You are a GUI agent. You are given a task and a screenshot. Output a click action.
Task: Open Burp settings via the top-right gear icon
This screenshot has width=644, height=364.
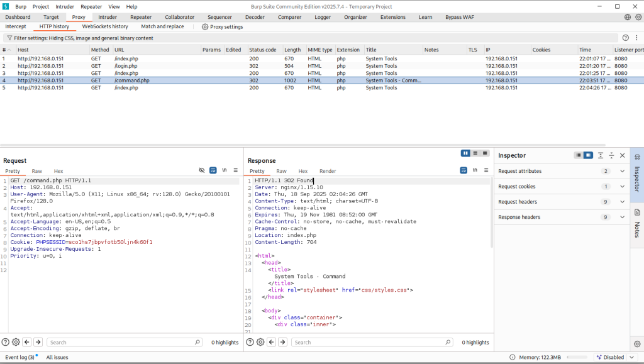[x=637, y=17]
